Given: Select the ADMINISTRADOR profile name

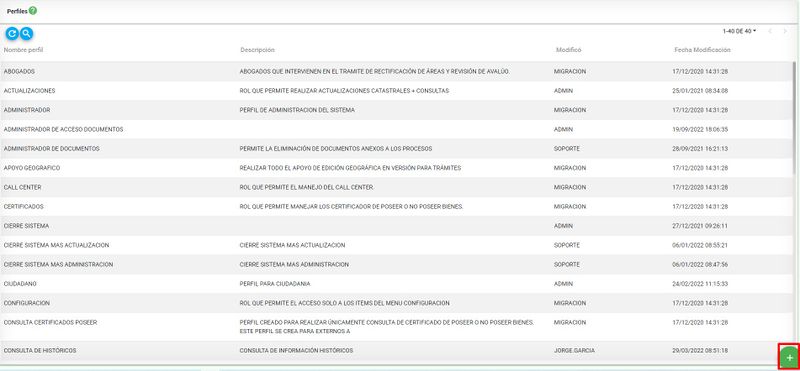Looking at the screenshot, I should coord(27,110).
